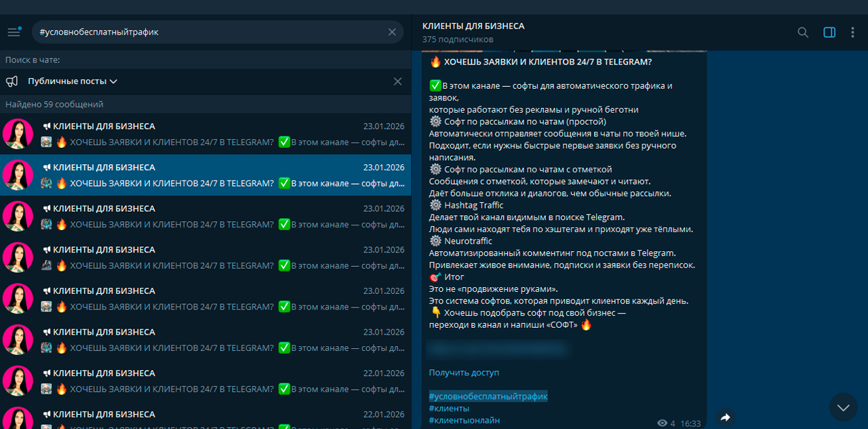
Task: Open the highlighted search result row
Action: click(x=205, y=175)
